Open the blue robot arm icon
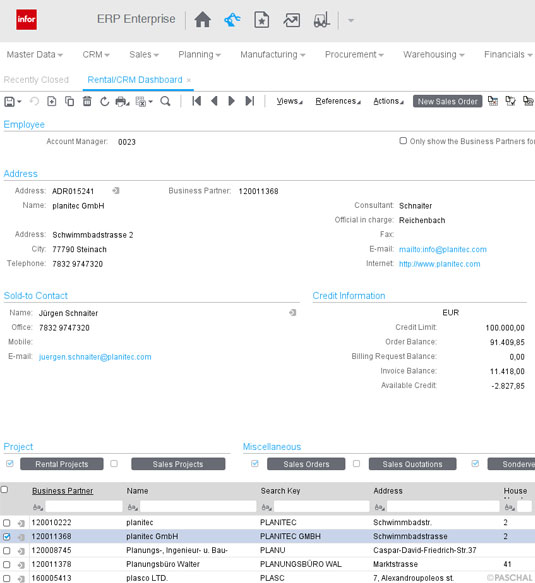 click(232, 20)
